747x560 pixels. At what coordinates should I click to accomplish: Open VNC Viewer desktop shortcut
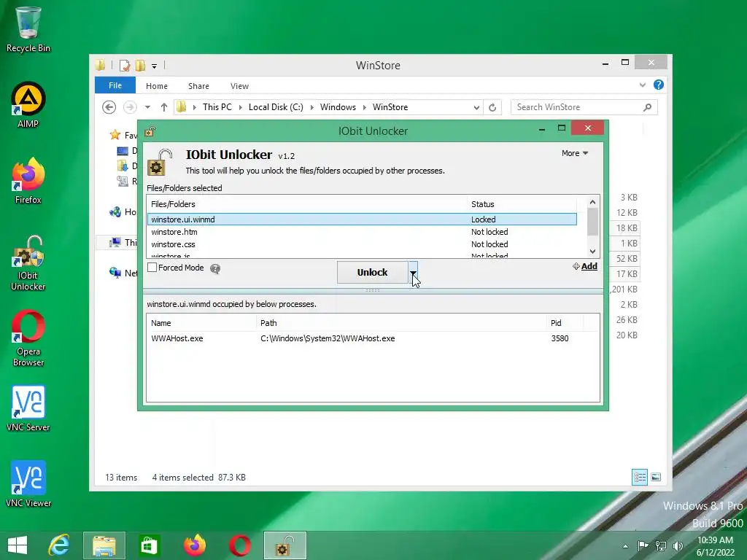[x=28, y=484]
